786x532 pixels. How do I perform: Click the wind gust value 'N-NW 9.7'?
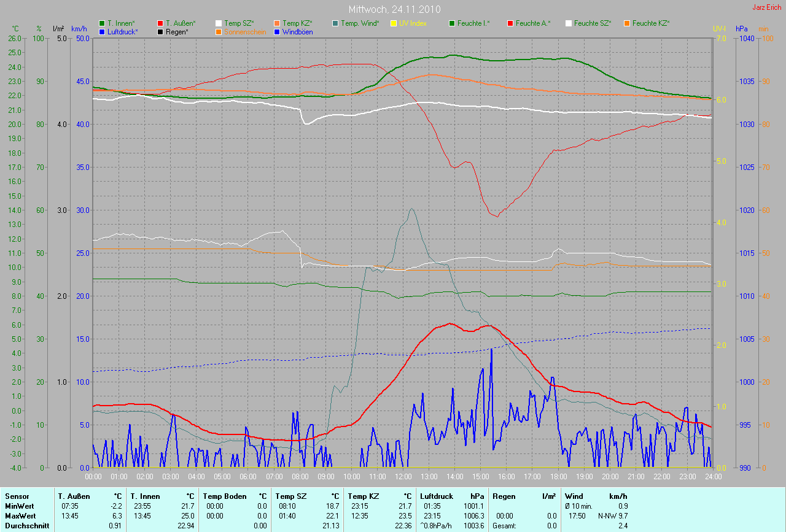pyautogui.click(x=613, y=516)
